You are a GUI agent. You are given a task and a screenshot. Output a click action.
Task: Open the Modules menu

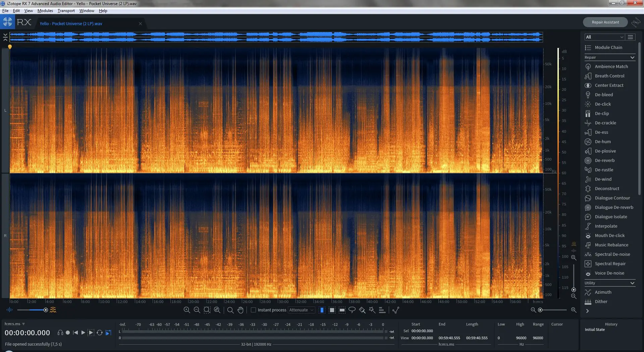tap(45, 11)
